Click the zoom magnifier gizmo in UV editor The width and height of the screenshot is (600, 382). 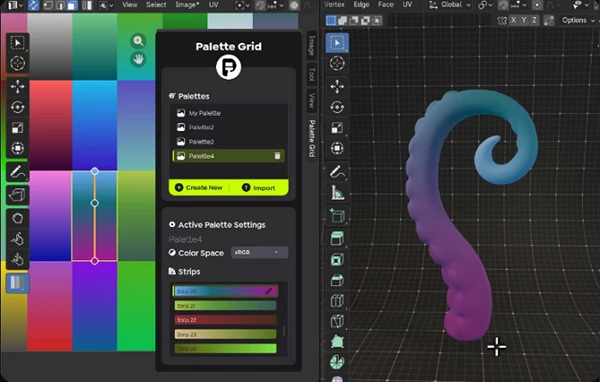tap(138, 41)
